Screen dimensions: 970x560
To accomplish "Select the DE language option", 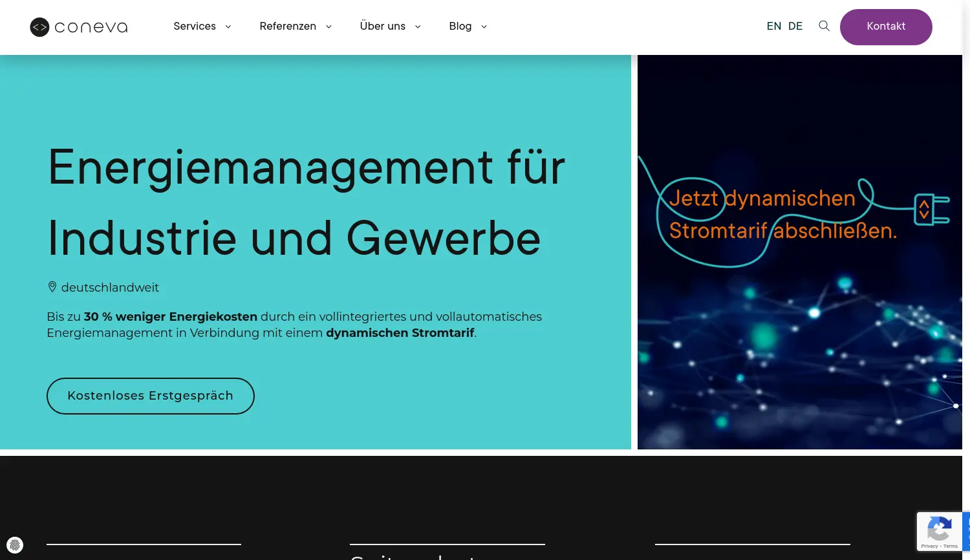I will (x=795, y=26).
